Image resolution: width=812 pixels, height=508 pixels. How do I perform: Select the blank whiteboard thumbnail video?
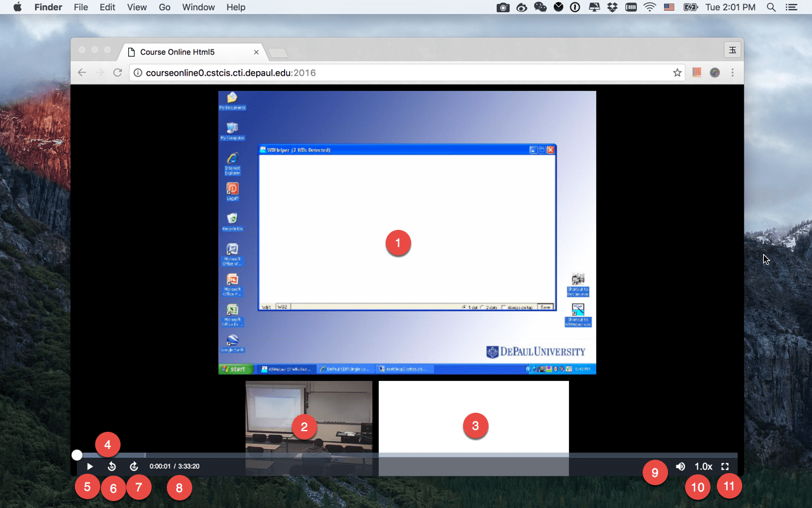(x=474, y=428)
